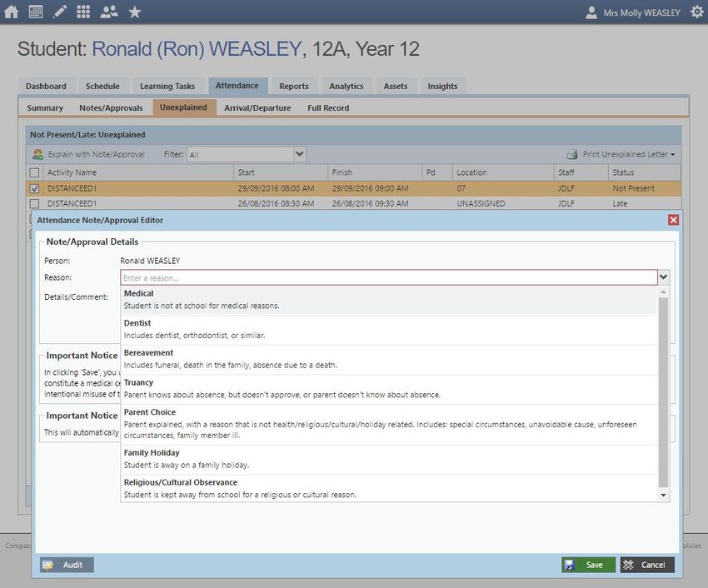Click the star favourites icon

[x=135, y=12]
